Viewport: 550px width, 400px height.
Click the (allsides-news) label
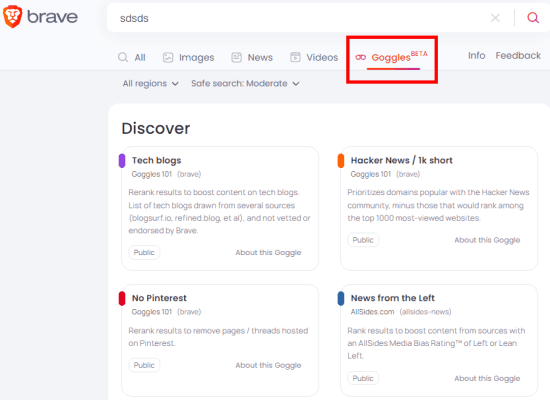coord(425,312)
